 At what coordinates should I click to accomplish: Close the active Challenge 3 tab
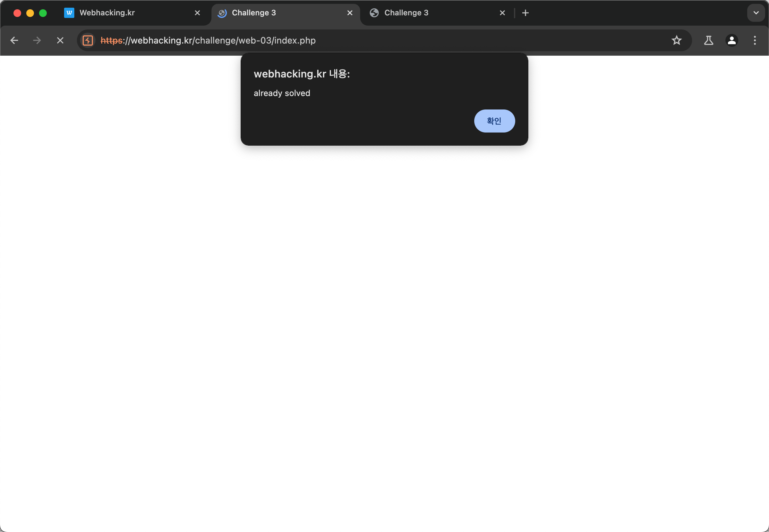(350, 13)
